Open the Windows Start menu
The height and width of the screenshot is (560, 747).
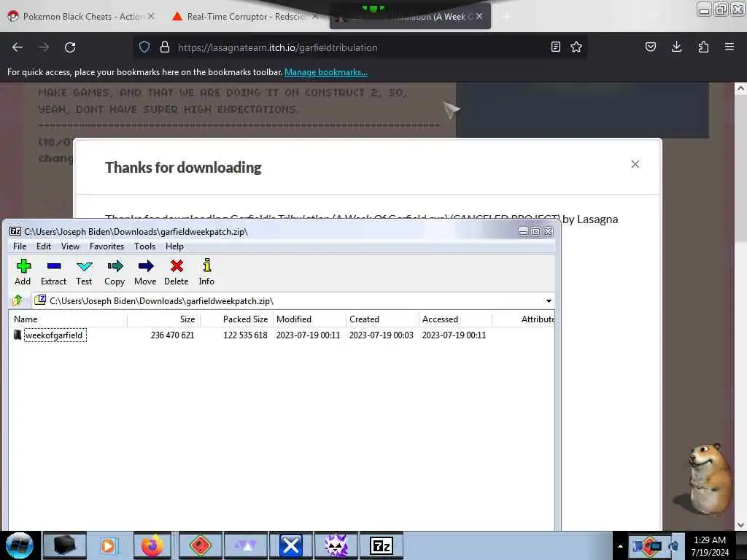click(19, 545)
